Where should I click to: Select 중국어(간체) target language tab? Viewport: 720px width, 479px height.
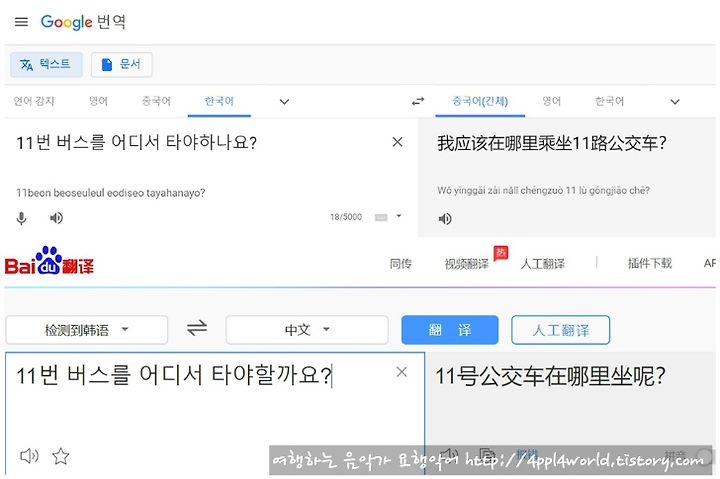480,101
